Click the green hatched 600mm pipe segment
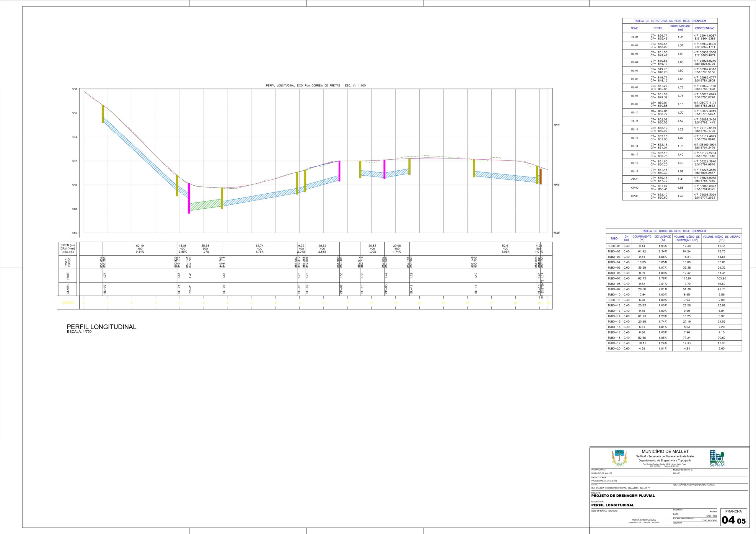The width and height of the screenshot is (756, 534). (x=206, y=205)
